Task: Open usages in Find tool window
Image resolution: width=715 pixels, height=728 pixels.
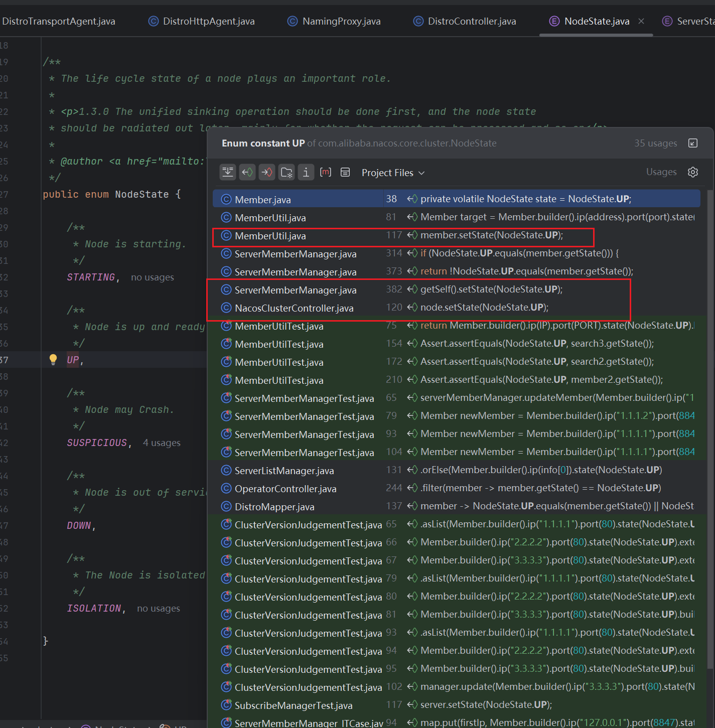Action: tap(692, 143)
